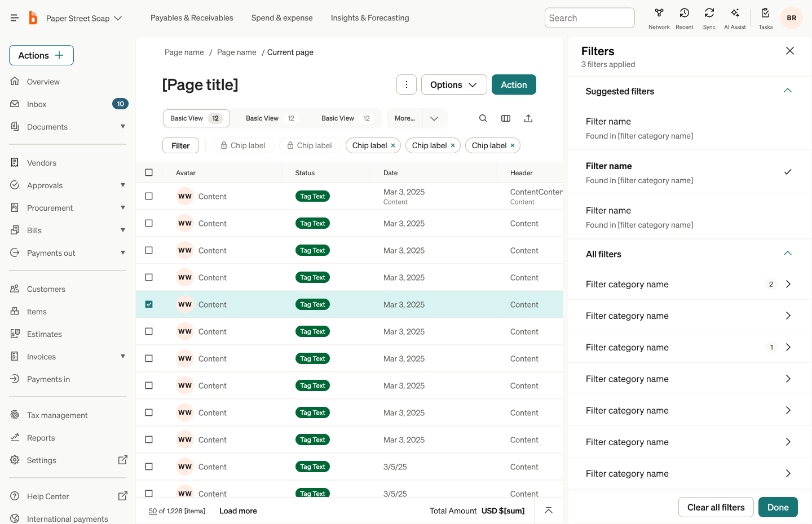
Task: Click the search magnifier above the table
Action: [x=483, y=118]
